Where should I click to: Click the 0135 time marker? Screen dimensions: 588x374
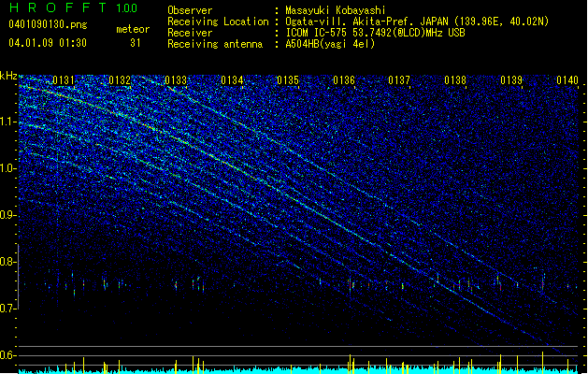pyautogui.click(x=288, y=80)
